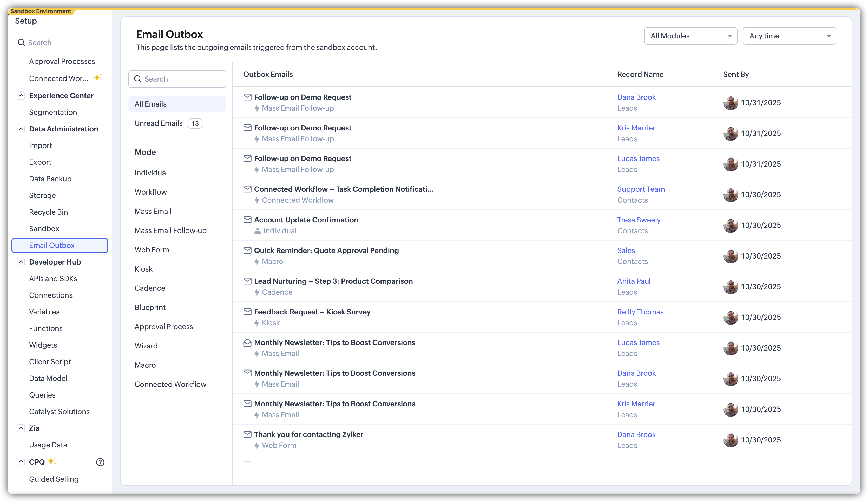Screen dimensions: 868x502
Task: Click the person icon next to Individual mode
Action: 257,231
